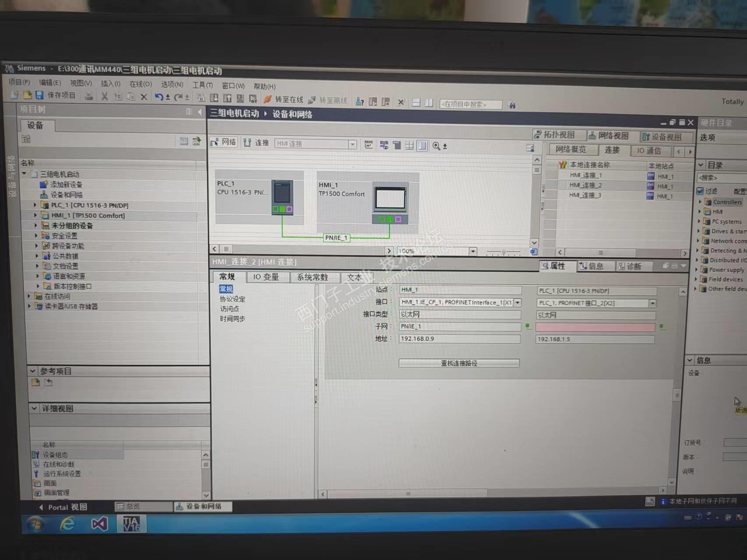Click the redo arrow icon
747x560 pixels.
pyautogui.click(x=178, y=97)
